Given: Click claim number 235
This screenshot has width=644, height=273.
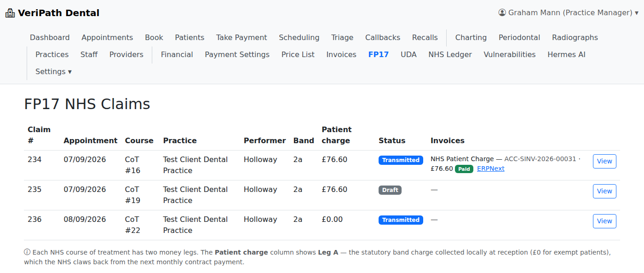Looking at the screenshot, I should (x=34, y=190).
